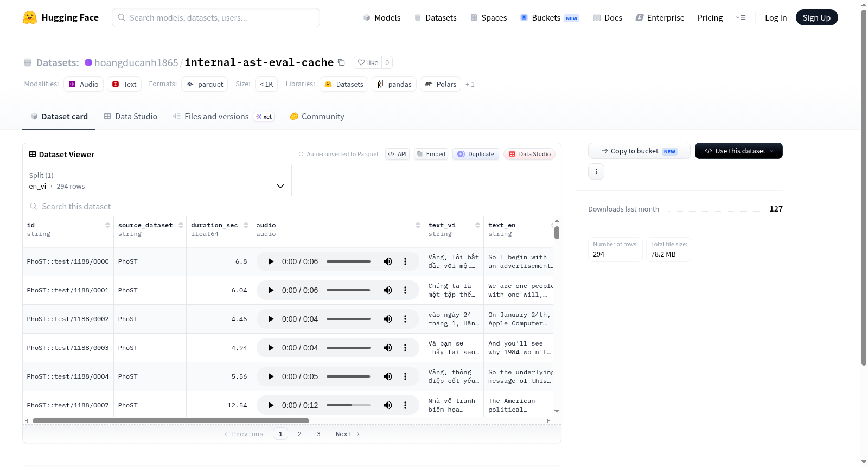Screen dimensions: 868x467
Task: Open Models in the top navigation
Action: click(382, 17)
